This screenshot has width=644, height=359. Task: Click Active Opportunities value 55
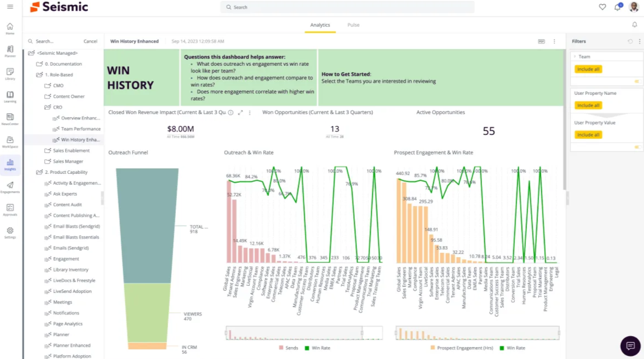tap(489, 131)
